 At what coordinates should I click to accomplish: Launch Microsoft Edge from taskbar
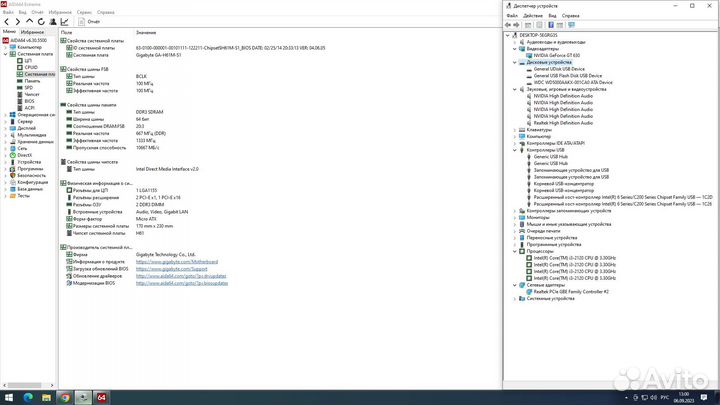tap(28, 397)
